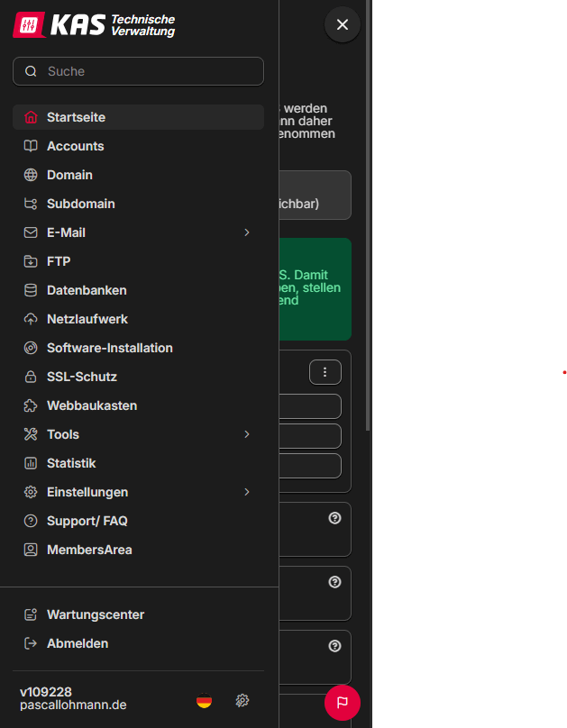The image size is (567, 728).
Task: Open SSL-Schutz menu entry
Action: pos(139,377)
